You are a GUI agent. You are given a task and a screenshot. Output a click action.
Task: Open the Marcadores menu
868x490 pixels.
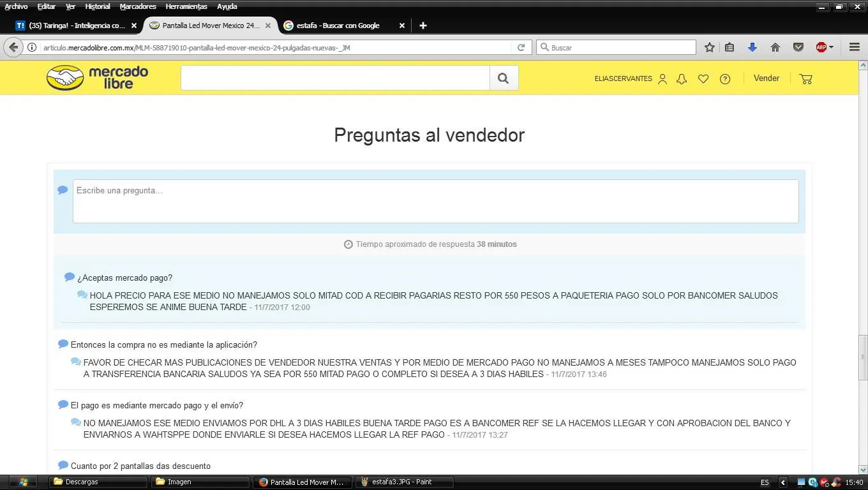[138, 6]
